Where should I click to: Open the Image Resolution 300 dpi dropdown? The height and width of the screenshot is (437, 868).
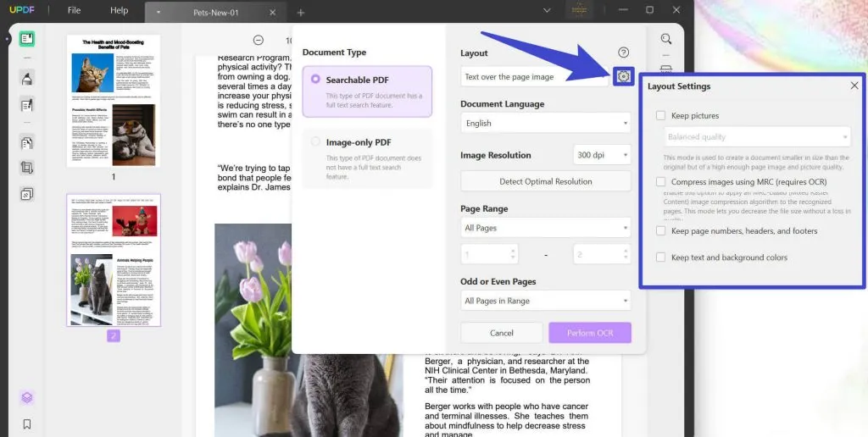[x=602, y=155]
